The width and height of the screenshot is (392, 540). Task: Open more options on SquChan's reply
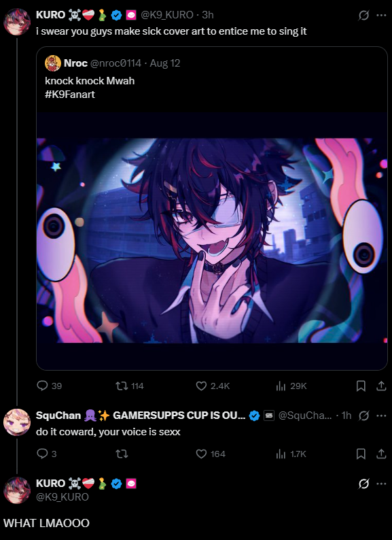(x=381, y=416)
